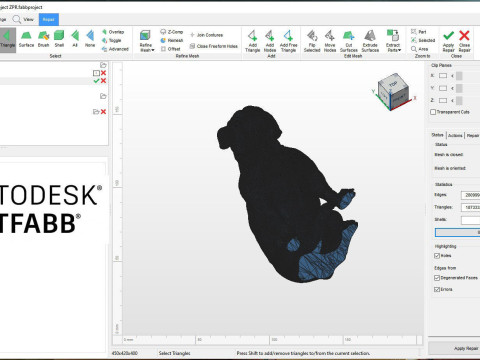
Task: Open the Repair panel tab on the right
Action: tap(473, 135)
